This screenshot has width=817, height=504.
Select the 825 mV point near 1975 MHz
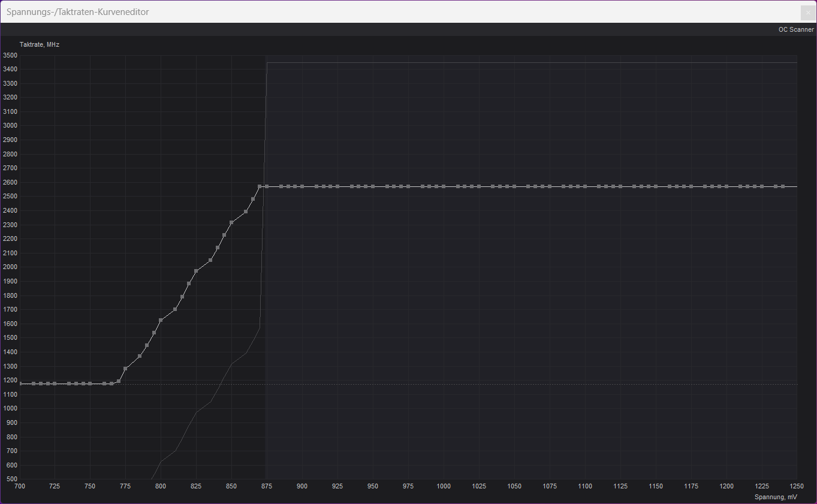point(196,271)
